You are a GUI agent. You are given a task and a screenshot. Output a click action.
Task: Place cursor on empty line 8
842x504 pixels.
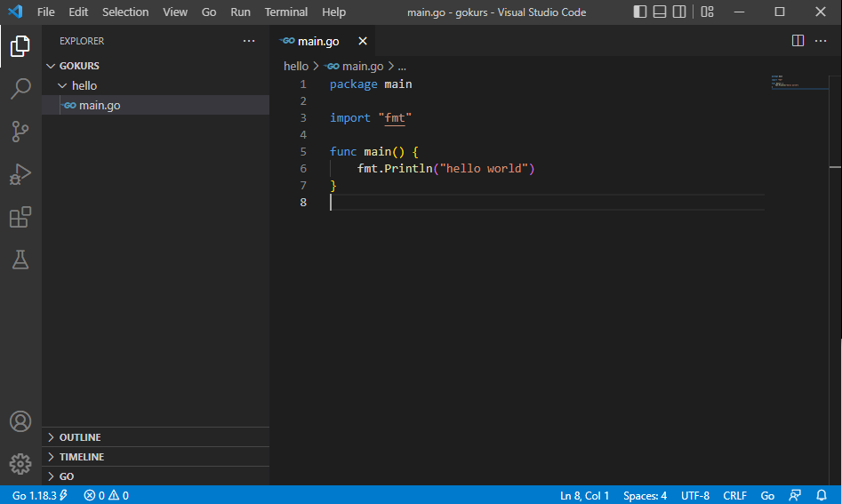coord(547,203)
